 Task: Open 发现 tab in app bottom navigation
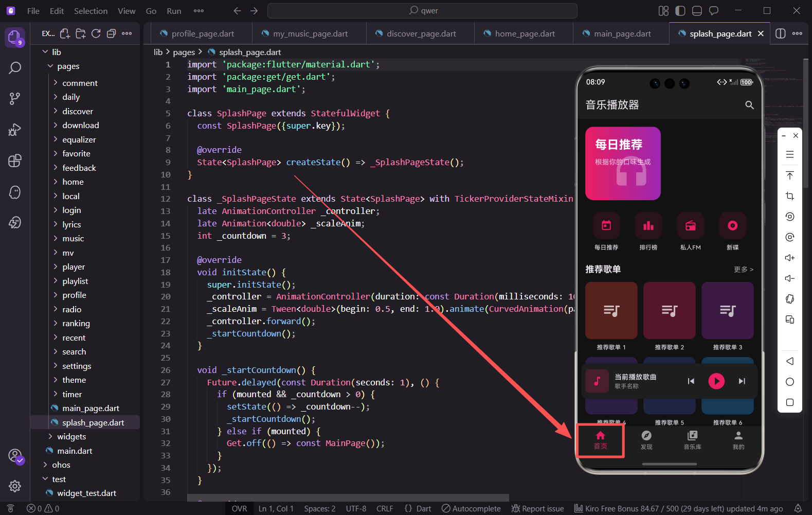[646, 440]
